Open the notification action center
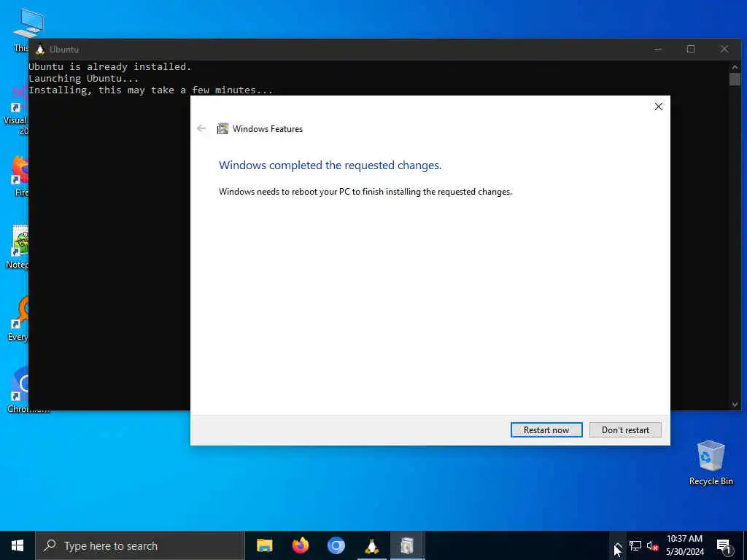Screen dimensions: 747x560 click(x=724, y=545)
